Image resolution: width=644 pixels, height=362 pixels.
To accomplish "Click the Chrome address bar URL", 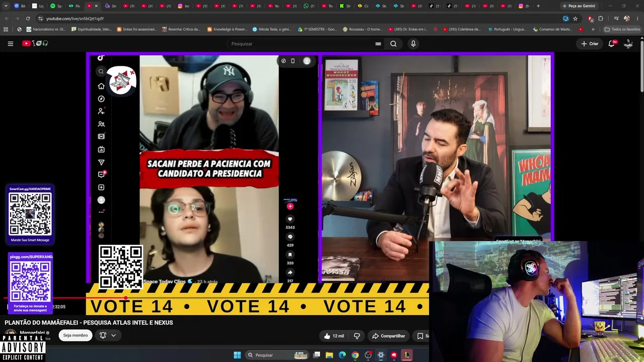I will [75, 19].
